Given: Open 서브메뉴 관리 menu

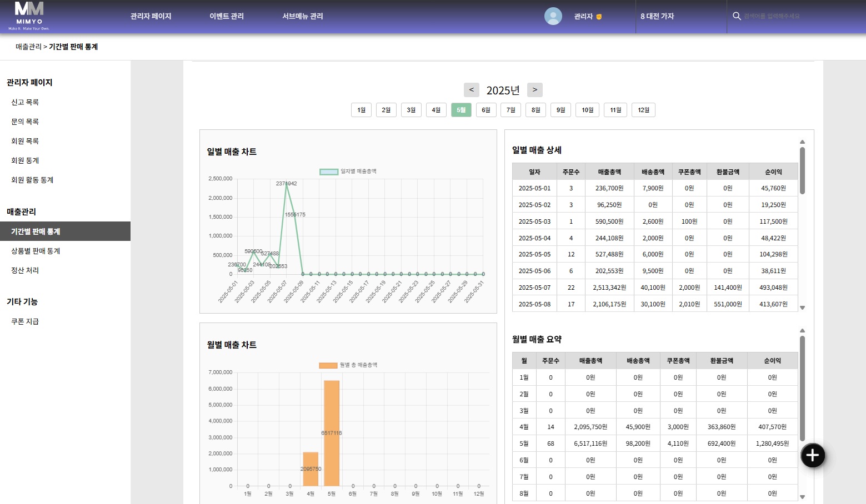Looking at the screenshot, I should 303,16.
